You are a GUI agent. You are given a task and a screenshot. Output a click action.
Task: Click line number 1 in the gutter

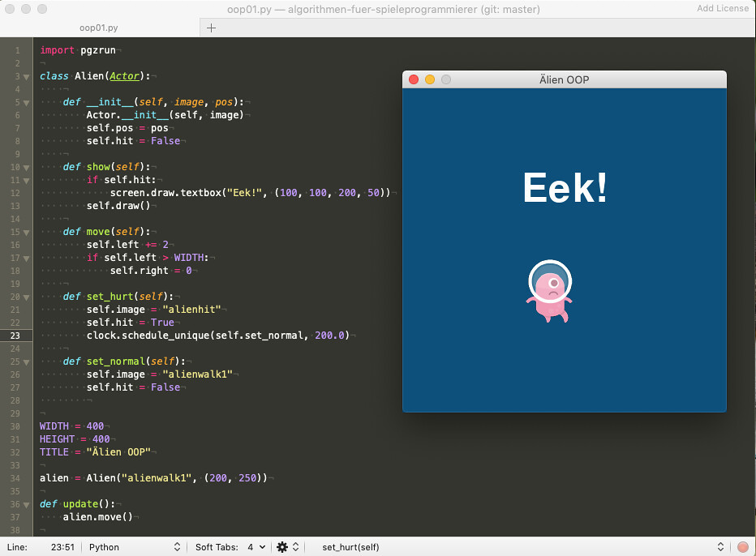click(17, 50)
